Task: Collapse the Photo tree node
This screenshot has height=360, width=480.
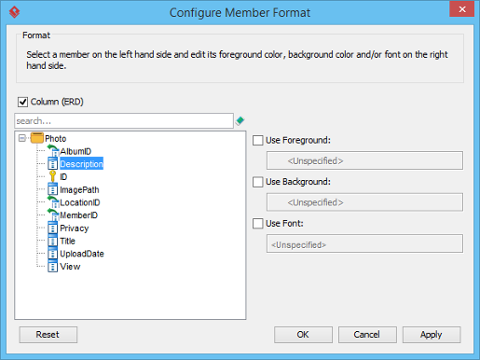Action: pyautogui.click(x=22, y=138)
